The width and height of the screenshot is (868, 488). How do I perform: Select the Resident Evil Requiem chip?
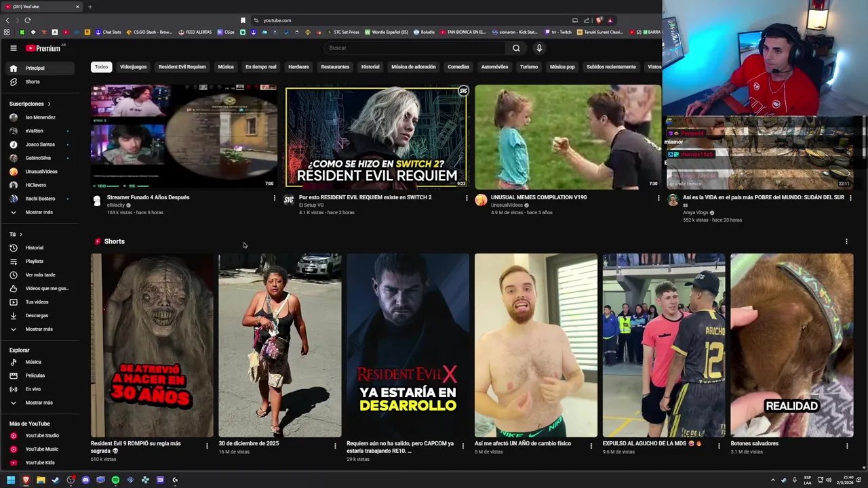click(x=182, y=67)
